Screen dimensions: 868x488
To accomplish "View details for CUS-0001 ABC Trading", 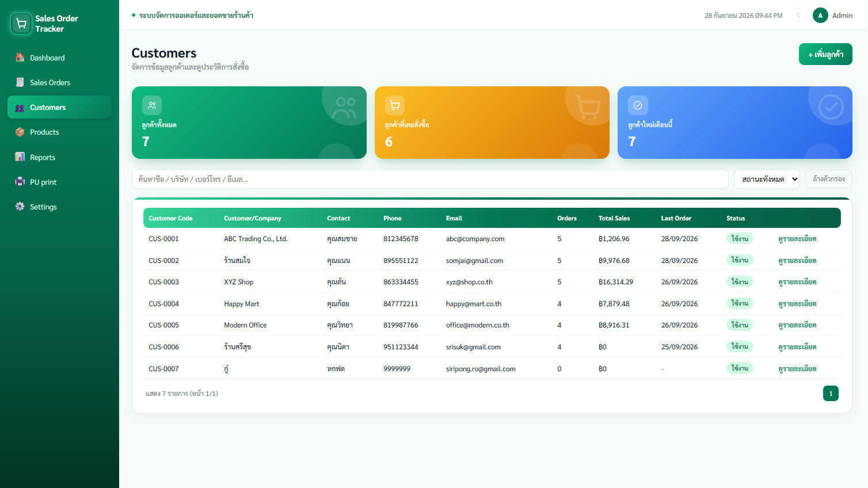I will point(797,239).
